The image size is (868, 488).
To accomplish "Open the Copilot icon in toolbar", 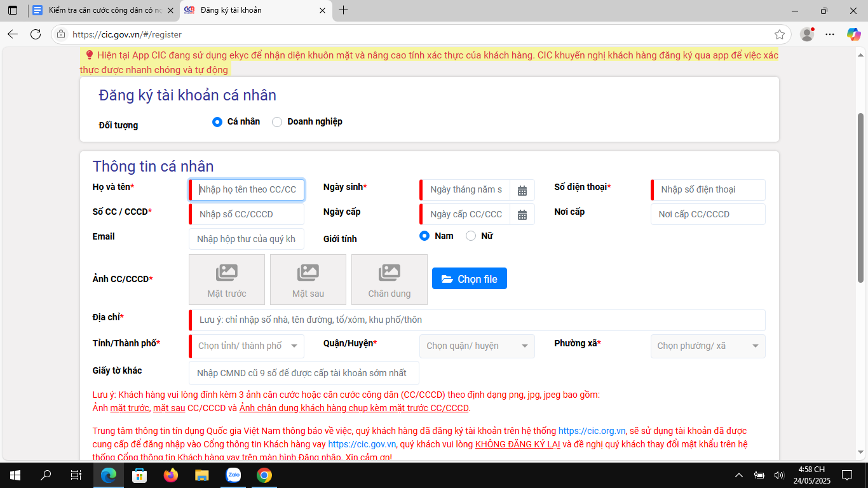I will [x=853, y=34].
